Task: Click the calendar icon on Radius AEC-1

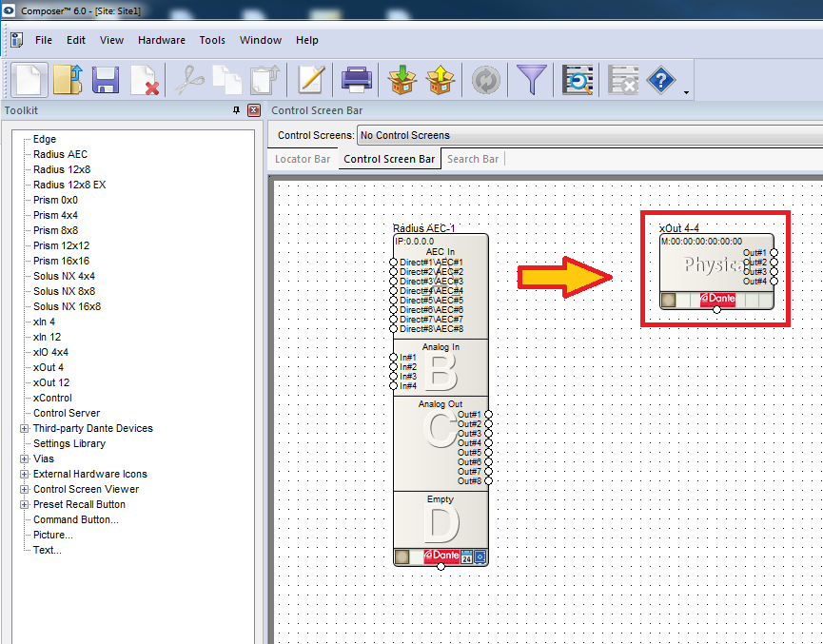Action: point(466,556)
